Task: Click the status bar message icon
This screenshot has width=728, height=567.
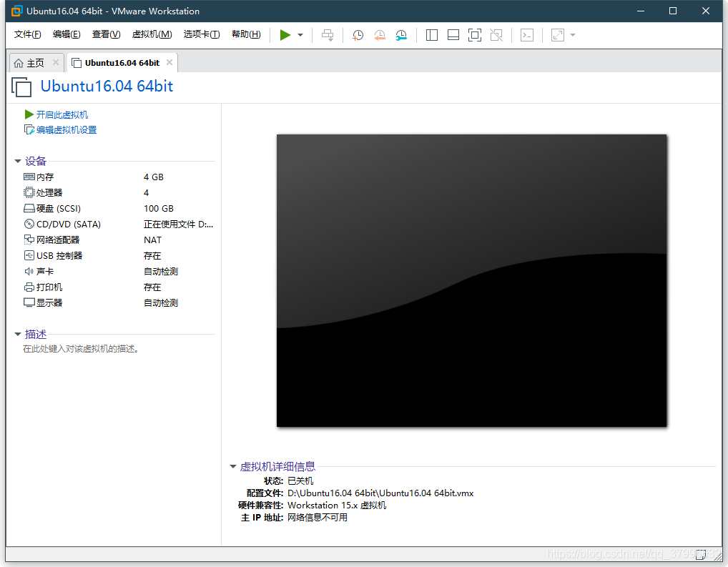Action: tap(701, 553)
